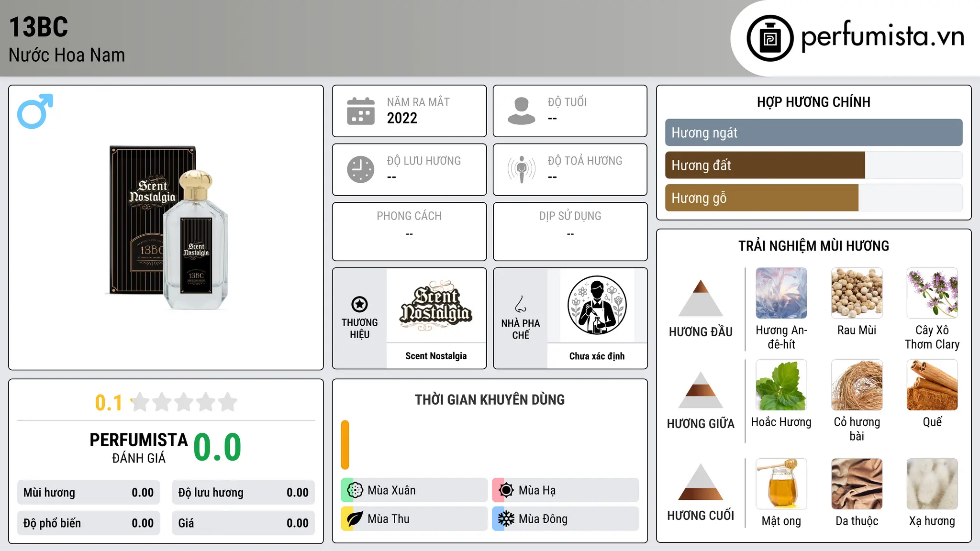Click the Chưa xác định perfumer label
Viewport: 980px width, 551px height.
click(597, 356)
